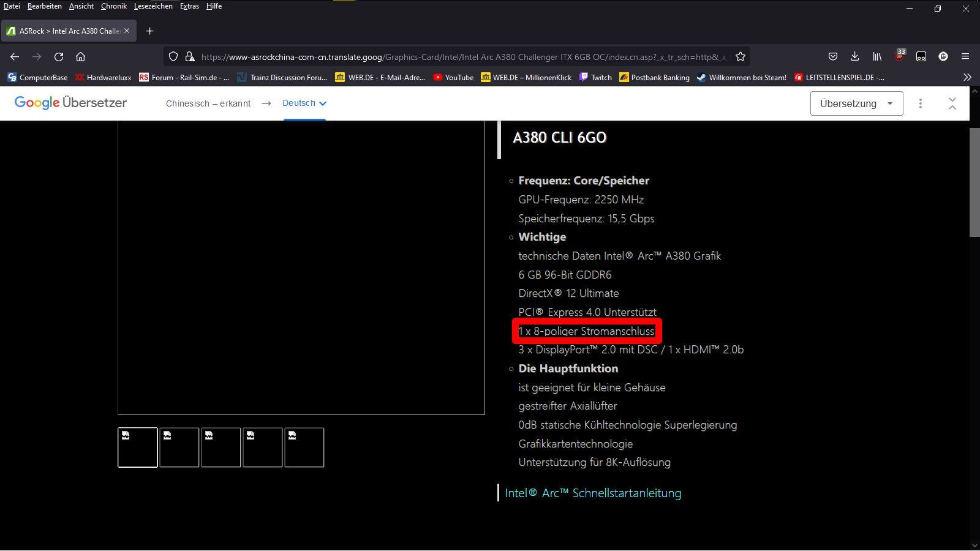Select the ASRock Intel Arc A380 tab
The height and width of the screenshot is (551, 980).
click(69, 31)
